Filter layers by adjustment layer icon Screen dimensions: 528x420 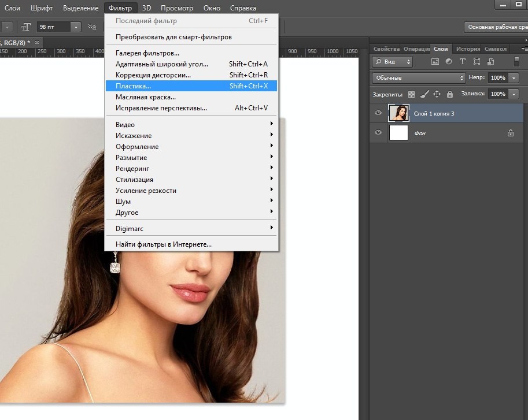click(449, 62)
